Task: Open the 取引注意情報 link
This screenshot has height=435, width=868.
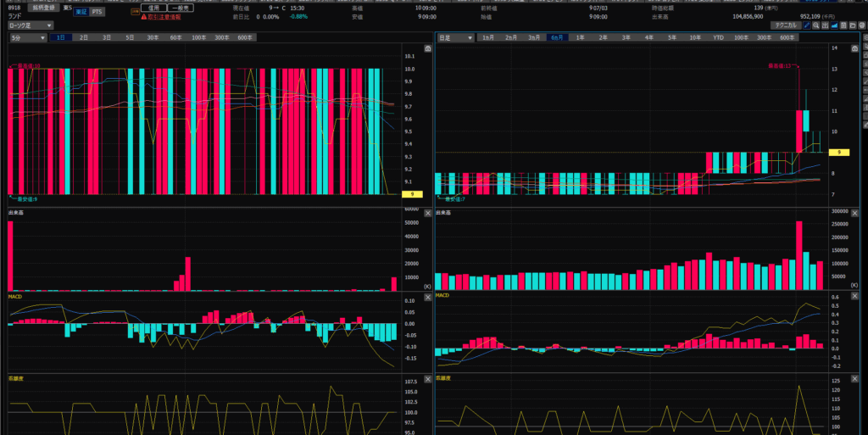Action: [x=164, y=17]
